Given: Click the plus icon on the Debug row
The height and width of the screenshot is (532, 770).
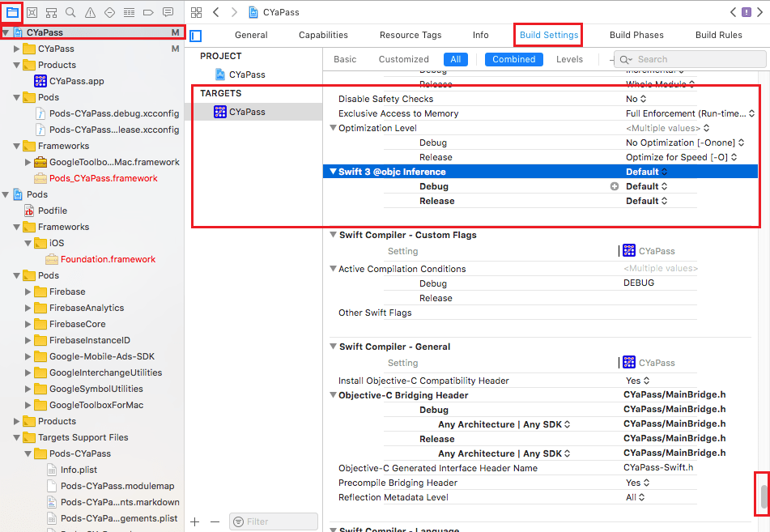Looking at the screenshot, I should (x=615, y=186).
